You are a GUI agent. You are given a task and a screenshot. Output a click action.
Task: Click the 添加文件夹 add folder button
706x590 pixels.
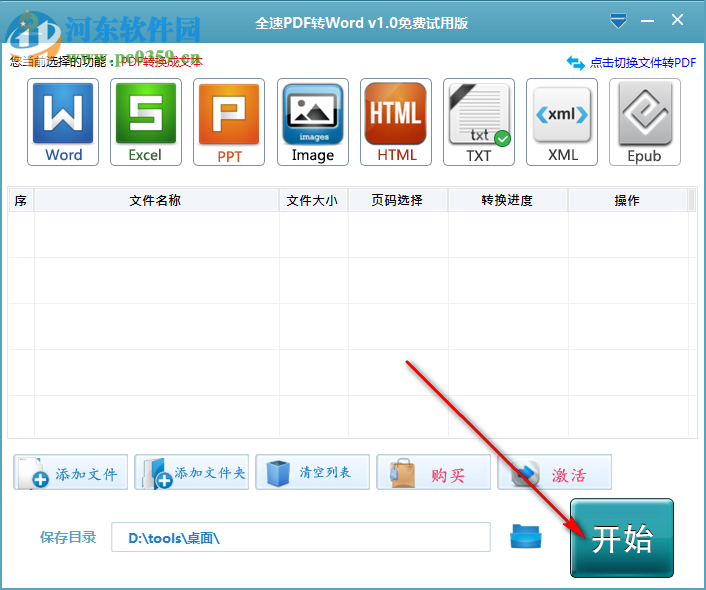191,472
